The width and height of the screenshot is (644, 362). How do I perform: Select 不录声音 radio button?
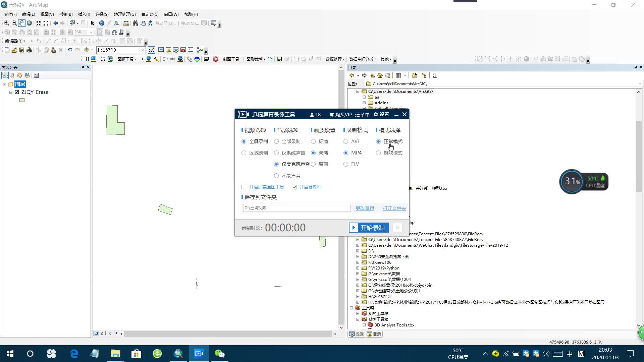(x=276, y=176)
